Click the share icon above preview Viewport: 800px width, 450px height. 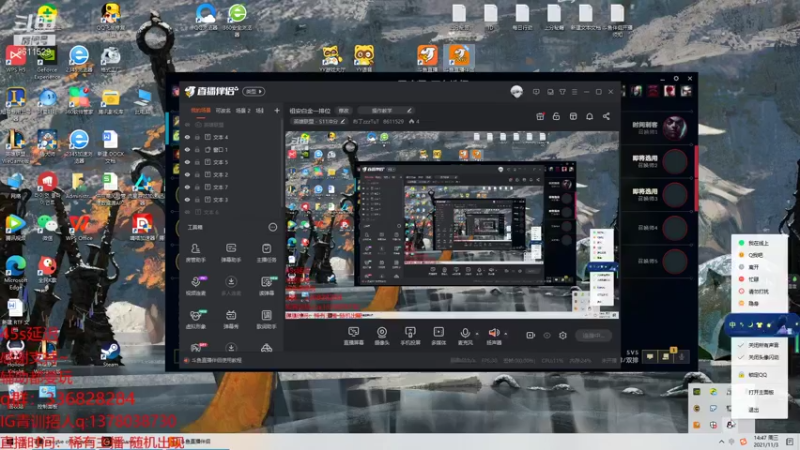606,116
